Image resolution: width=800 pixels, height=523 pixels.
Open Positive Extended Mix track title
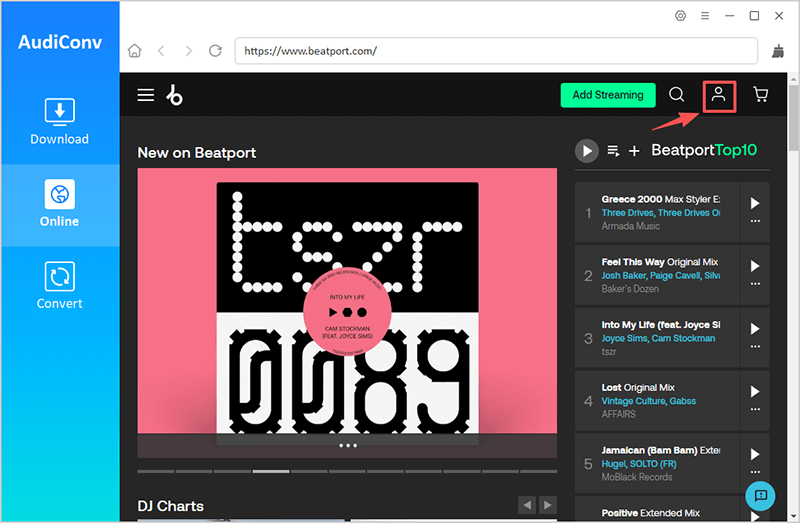pyautogui.click(x=651, y=513)
